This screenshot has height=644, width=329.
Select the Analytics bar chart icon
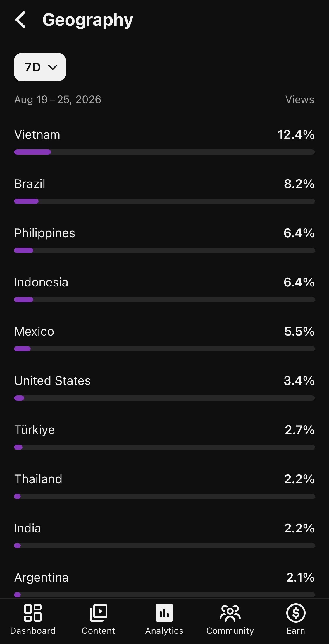(164, 613)
